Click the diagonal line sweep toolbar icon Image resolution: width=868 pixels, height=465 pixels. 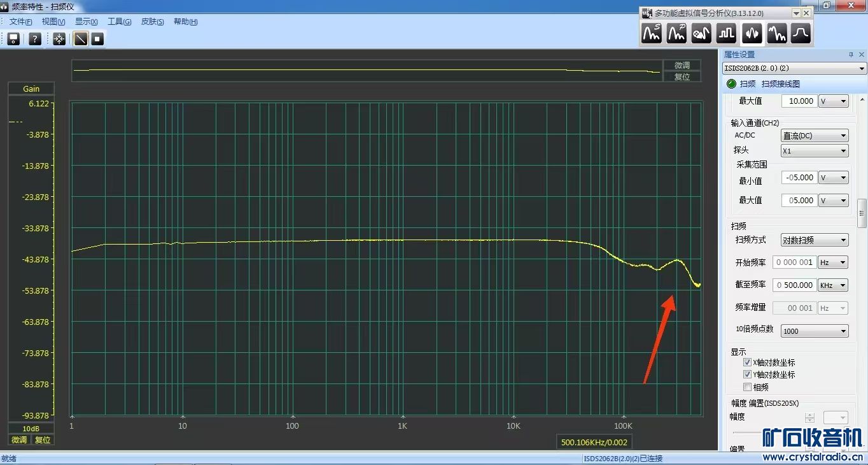[80, 39]
